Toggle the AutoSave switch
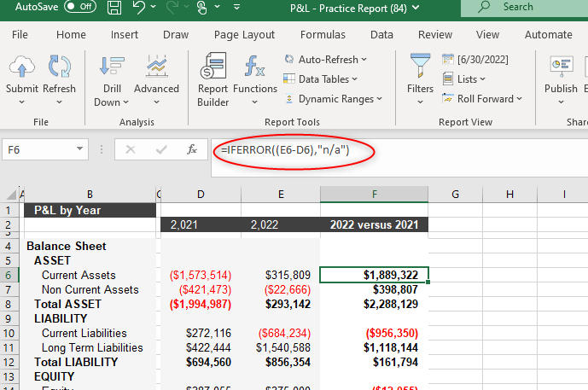Image resolution: width=588 pixels, height=390 pixels. tap(79, 7)
